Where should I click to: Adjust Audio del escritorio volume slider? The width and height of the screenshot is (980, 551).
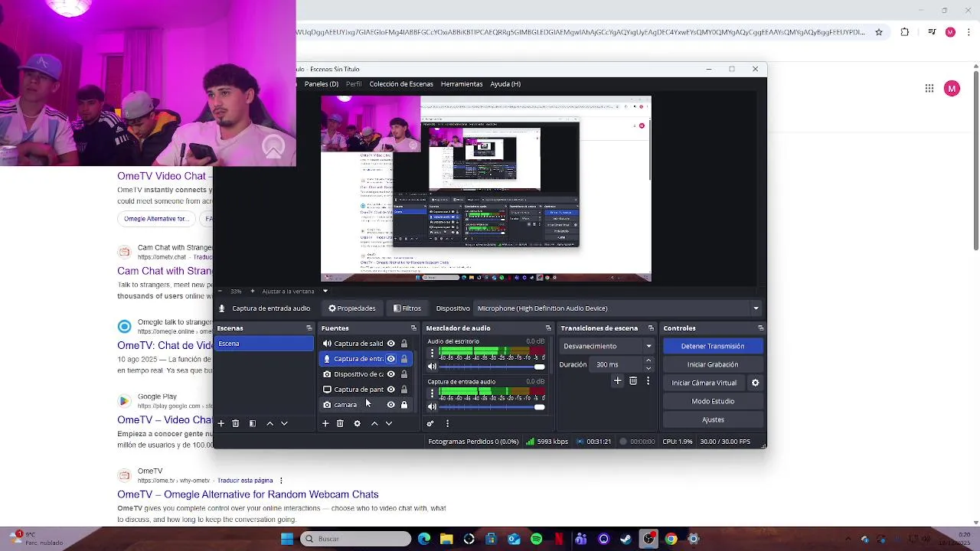492,367
